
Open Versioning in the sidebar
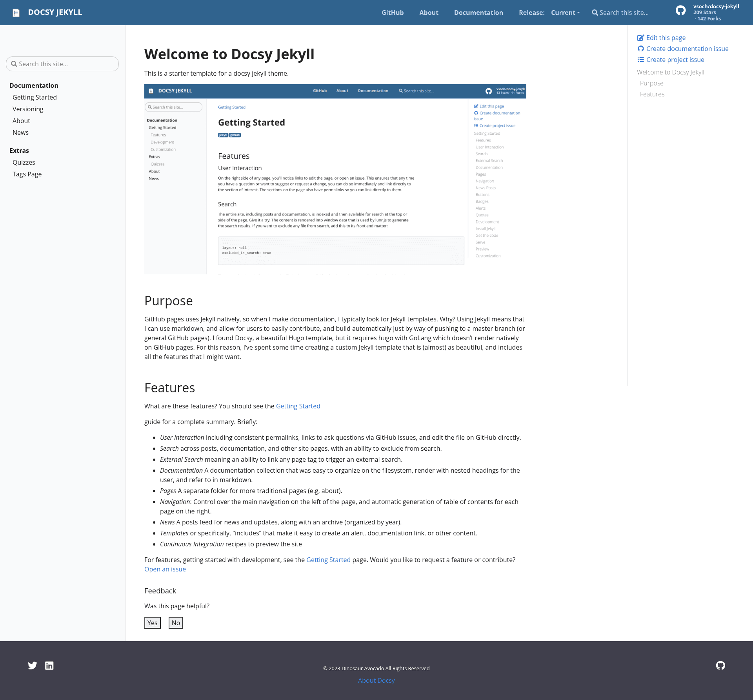click(28, 109)
